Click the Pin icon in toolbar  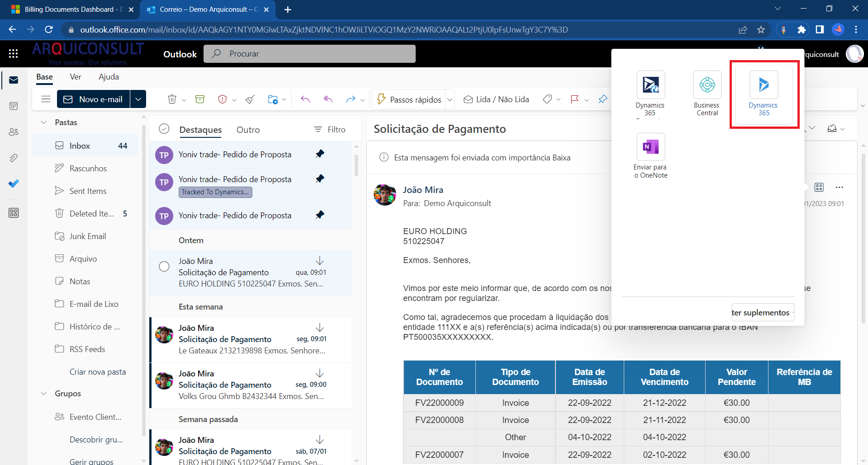602,99
